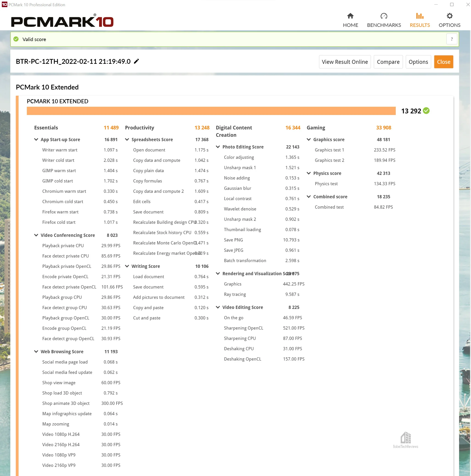Screen dimensions: 471x476
Task: Collapse the Combined score section
Action: (x=308, y=197)
